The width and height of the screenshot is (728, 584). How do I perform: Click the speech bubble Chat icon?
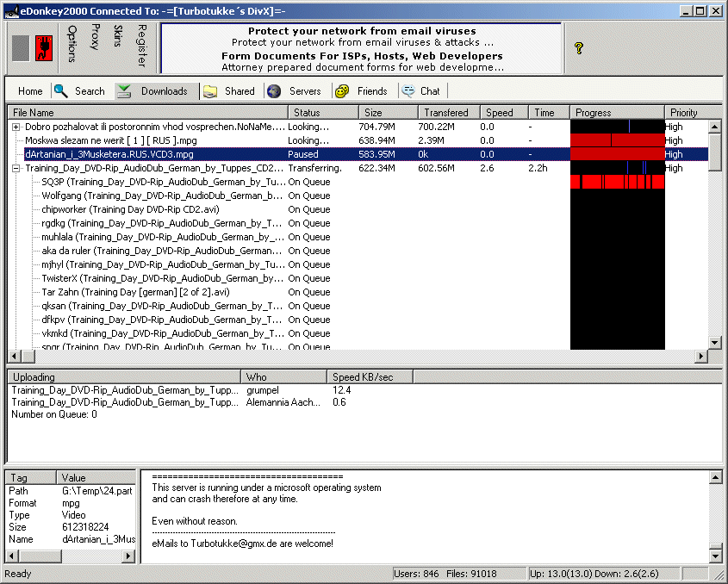[x=408, y=91]
